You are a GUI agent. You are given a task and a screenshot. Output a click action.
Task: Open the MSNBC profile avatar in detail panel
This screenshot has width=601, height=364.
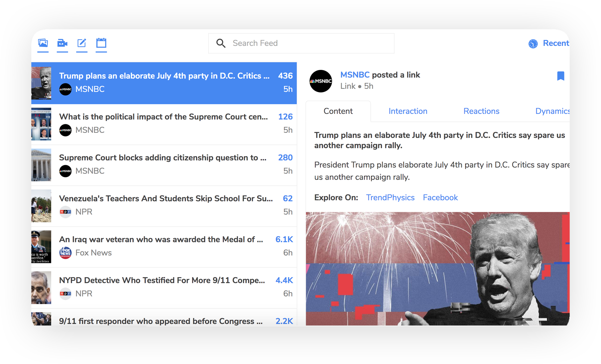(321, 81)
